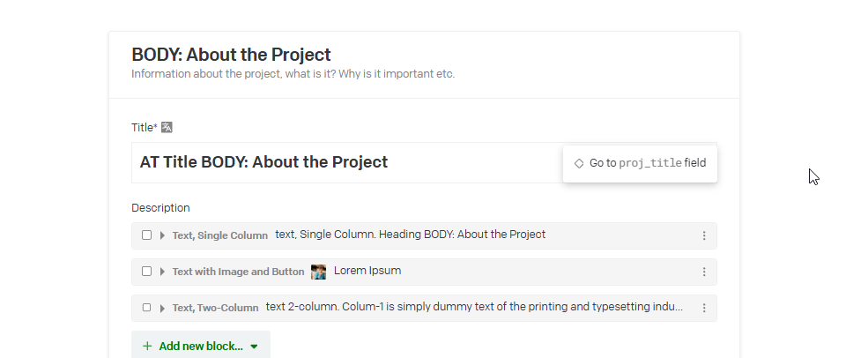
Task: Click the plus icon on Add new block
Action: click(x=147, y=347)
